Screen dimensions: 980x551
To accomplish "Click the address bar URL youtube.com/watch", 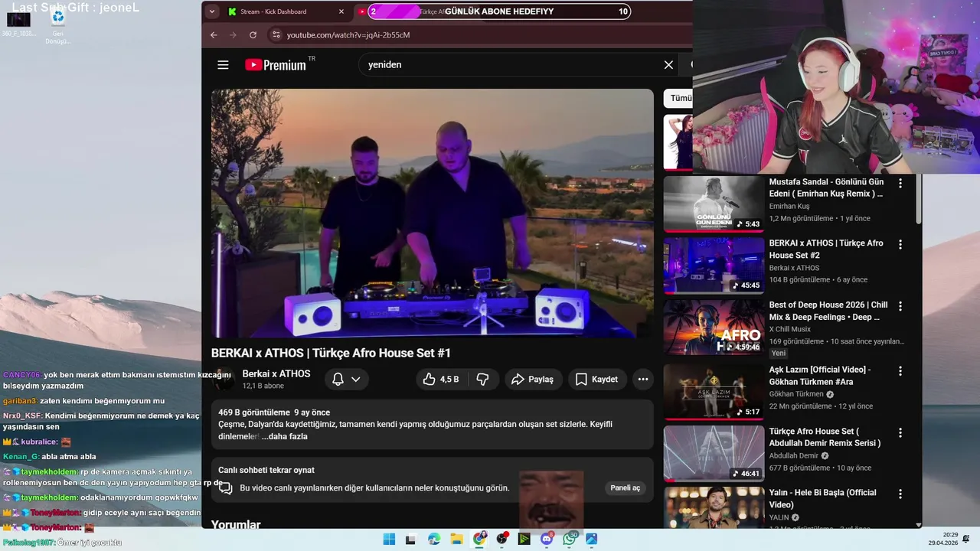I will [x=348, y=35].
